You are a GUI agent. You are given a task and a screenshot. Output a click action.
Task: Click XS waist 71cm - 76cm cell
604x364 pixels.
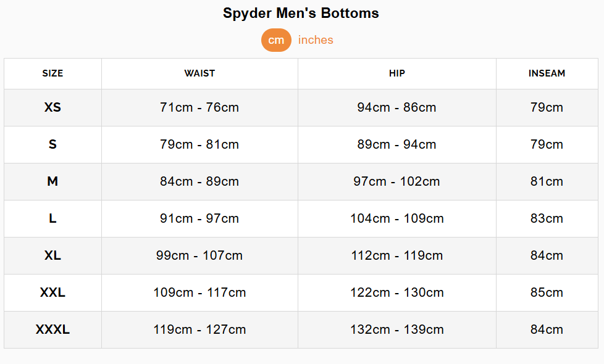199,107
